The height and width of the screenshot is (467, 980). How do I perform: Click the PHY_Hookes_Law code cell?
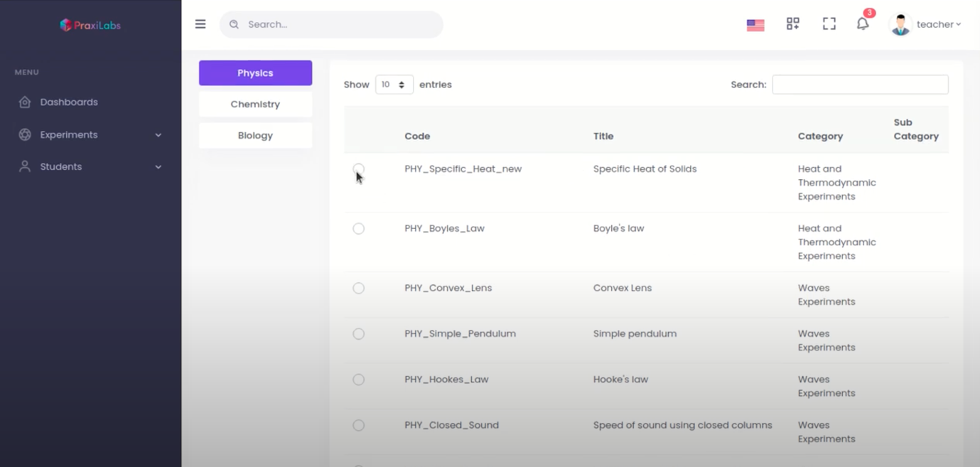[446, 380]
